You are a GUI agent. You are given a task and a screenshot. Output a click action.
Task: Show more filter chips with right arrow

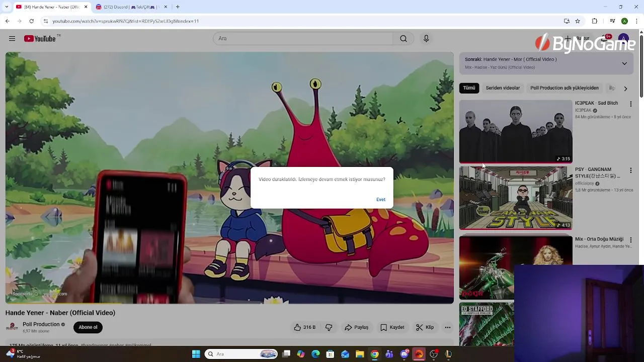pyautogui.click(x=625, y=88)
